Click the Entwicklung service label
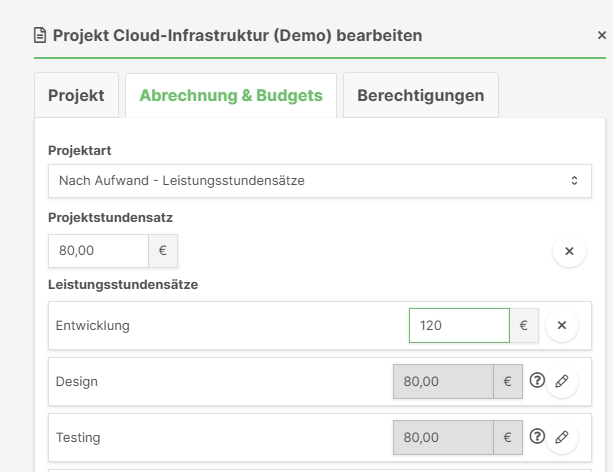 (93, 325)
